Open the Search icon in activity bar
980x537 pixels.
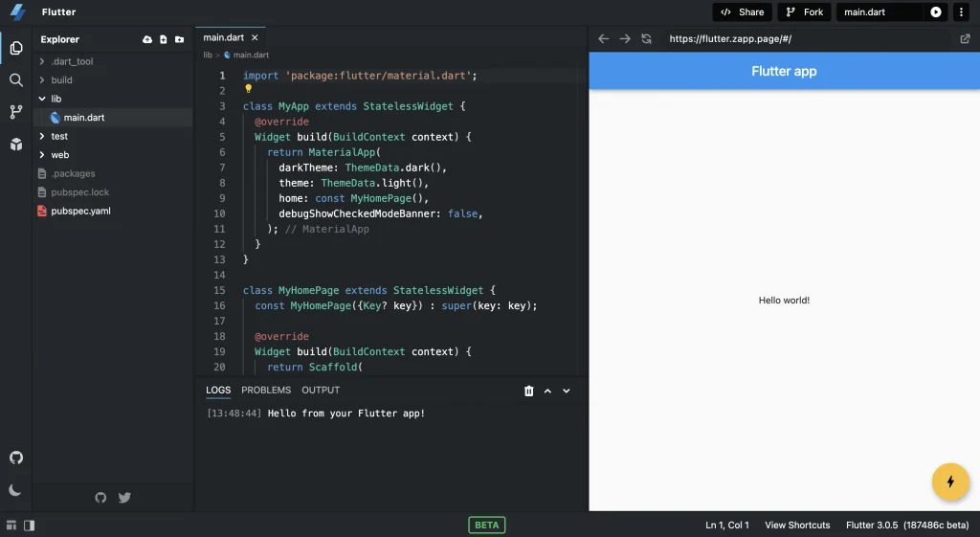(16, 80)
